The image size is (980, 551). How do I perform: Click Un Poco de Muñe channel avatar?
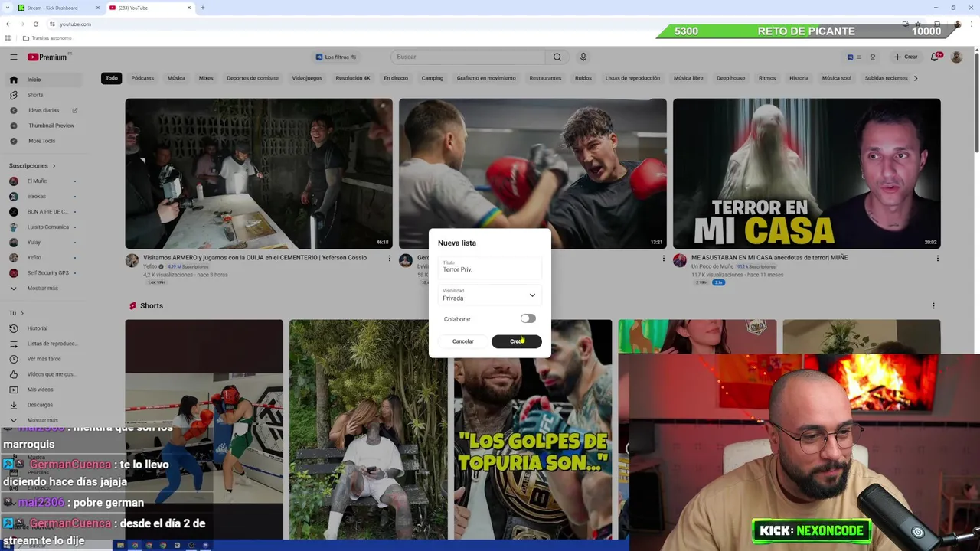[x=680, y=261]
